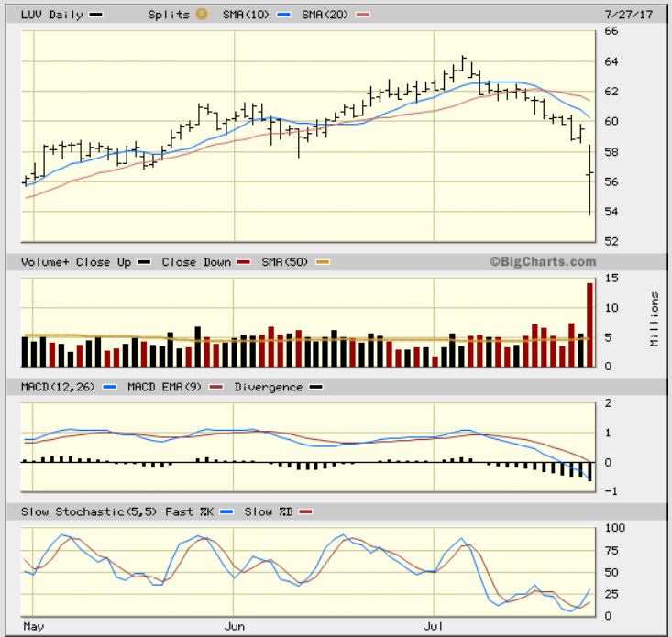Click the price axis value 62
672x637 pixels.
tap(611, 92)
